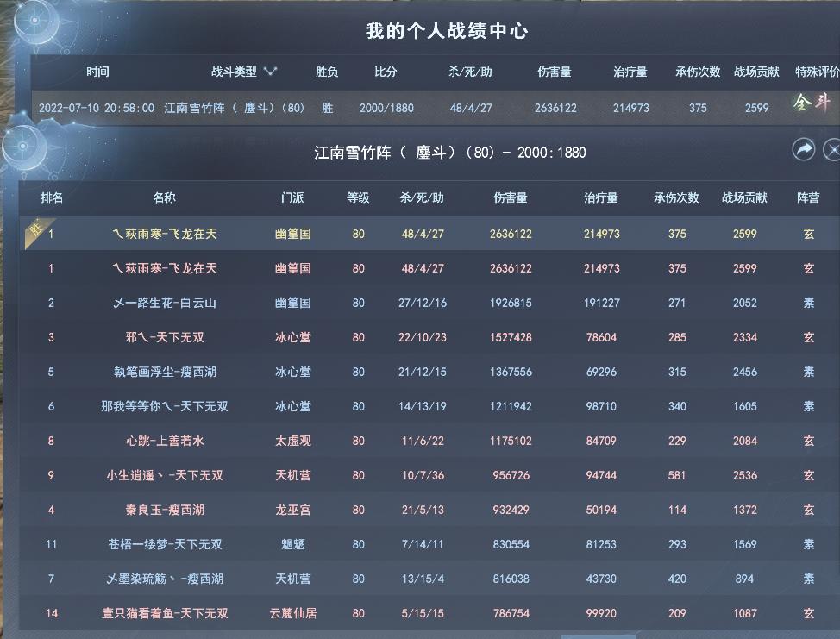Open the 战斗类型 filter dropdown arrow
Viewport: 840px width, 639px height.
(270, 72)
